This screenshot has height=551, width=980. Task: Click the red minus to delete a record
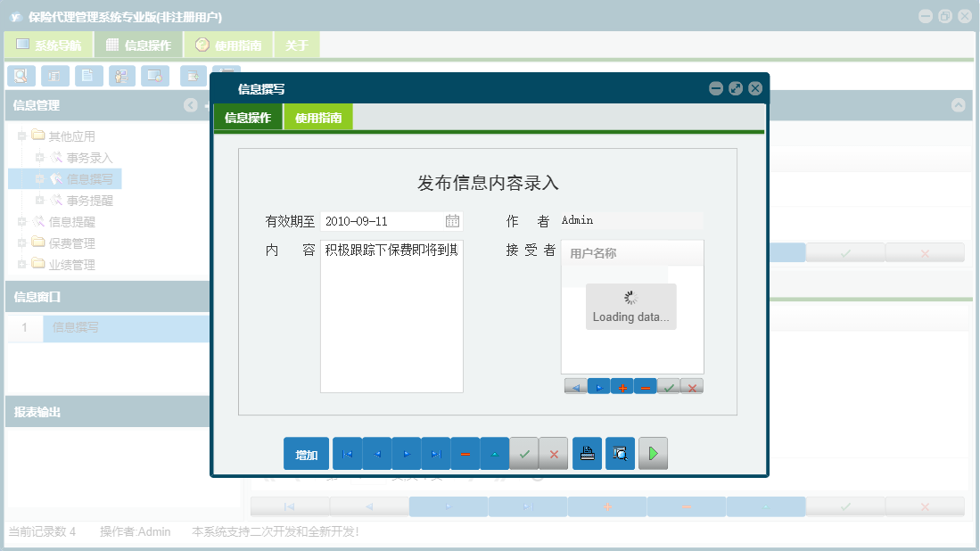pos(465,453)
